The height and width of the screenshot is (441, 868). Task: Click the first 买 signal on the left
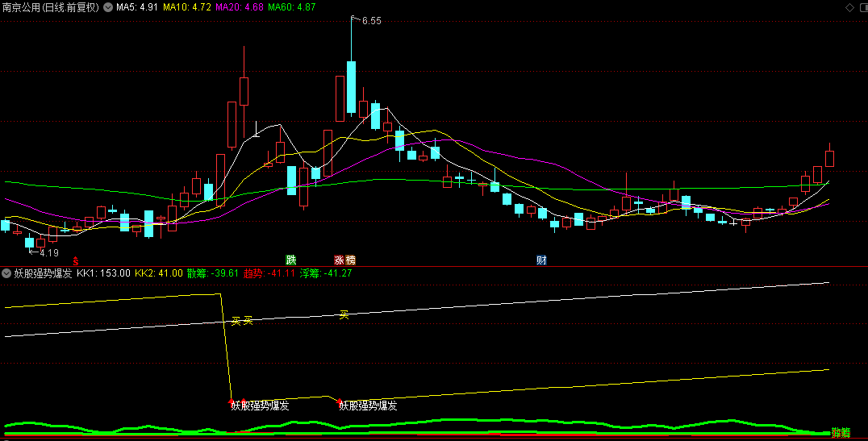pyautogui.click(x=236, y=321)
